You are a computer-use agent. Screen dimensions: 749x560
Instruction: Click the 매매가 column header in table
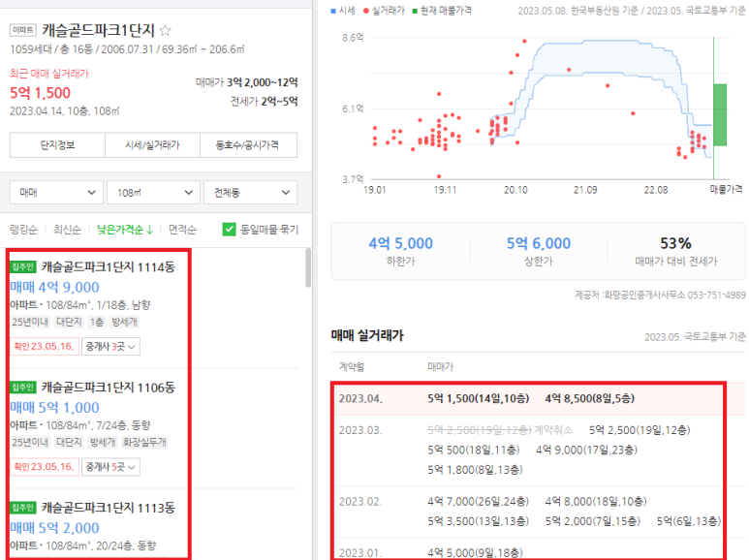tap(440, 366)
